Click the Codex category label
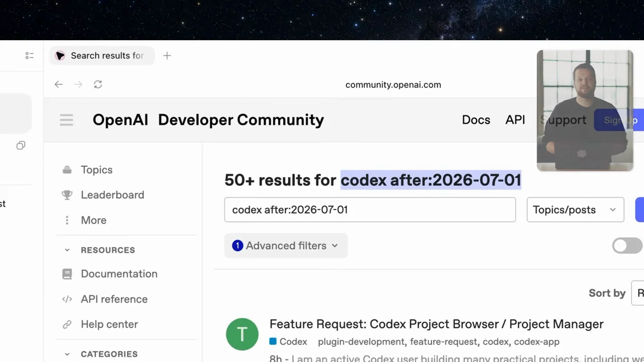Image resolution: width=644 pixels, height=362 pixels. [293, 341]
